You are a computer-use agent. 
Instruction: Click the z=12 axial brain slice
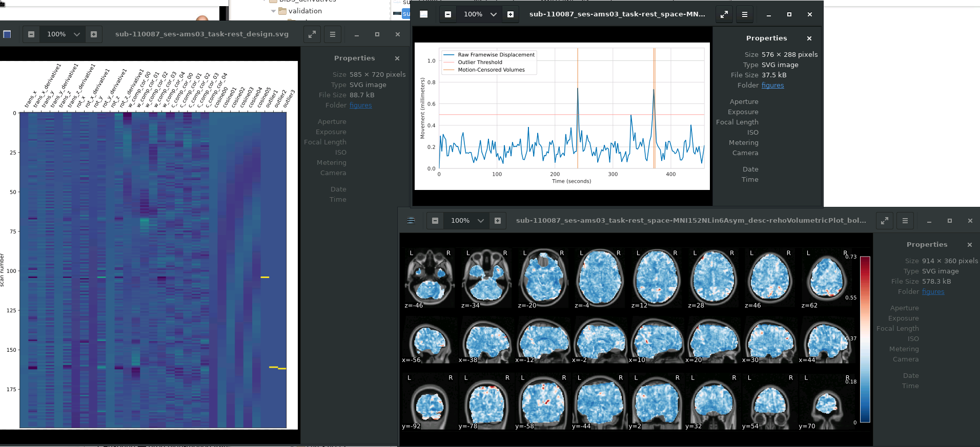[656, 278]
